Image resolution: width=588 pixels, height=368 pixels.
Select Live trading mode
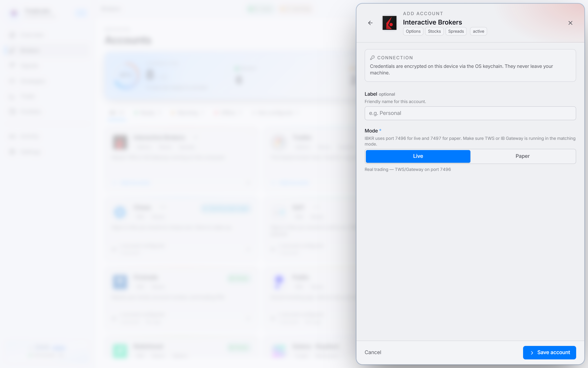[418, 156]
